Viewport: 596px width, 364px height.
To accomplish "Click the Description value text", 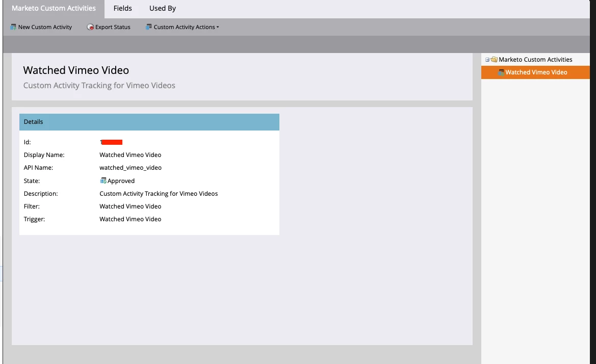I will (159, 194).
